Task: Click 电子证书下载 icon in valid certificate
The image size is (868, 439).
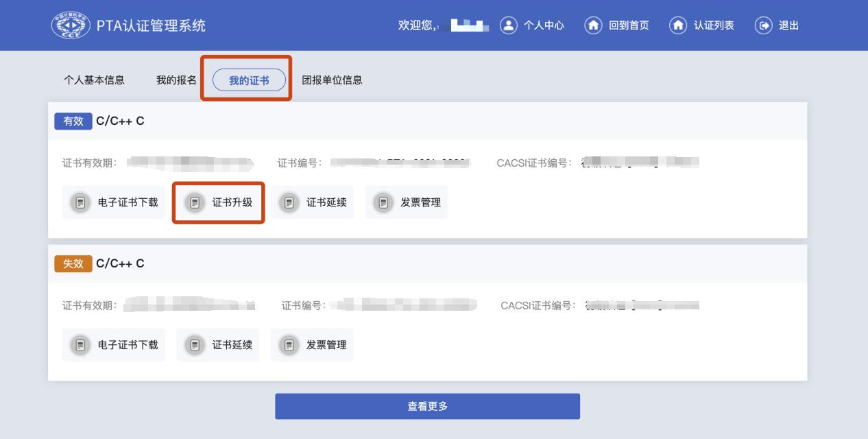Action: point(81,202)
